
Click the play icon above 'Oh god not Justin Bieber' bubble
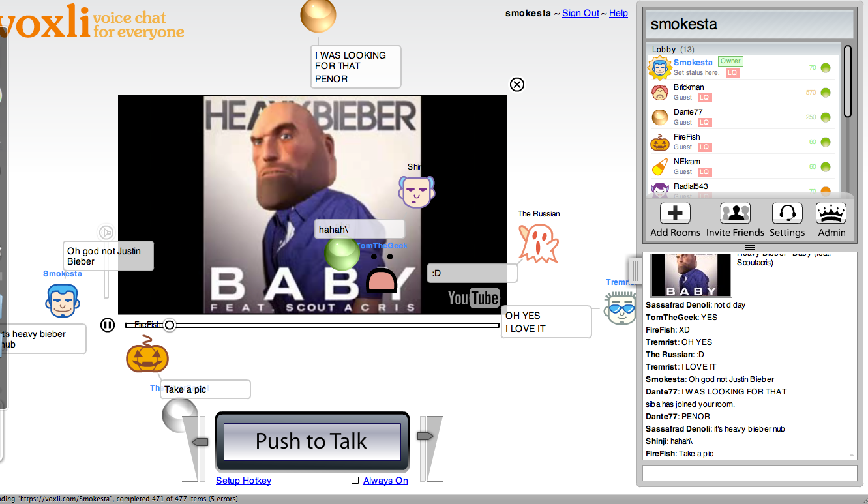point(106,231)
